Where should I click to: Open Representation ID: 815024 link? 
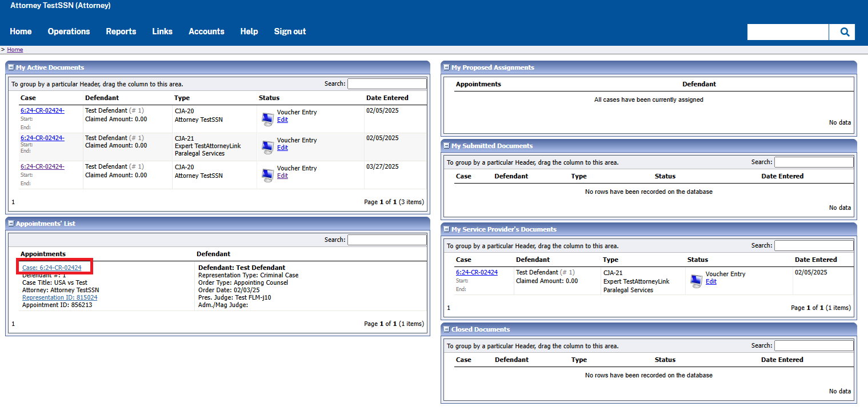click(x=59, y=297)
